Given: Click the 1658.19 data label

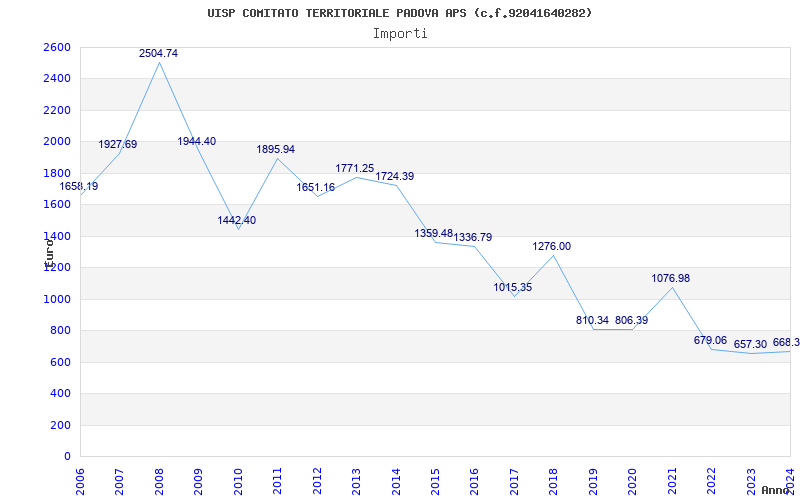Looking at the screenshot, I should [x=79, y=187].
